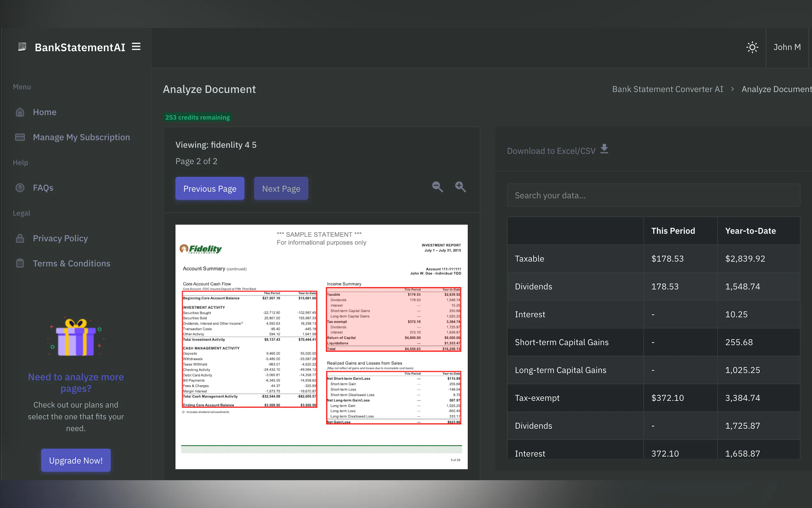Click the 253 credits remaining badge

coord(197,117)
